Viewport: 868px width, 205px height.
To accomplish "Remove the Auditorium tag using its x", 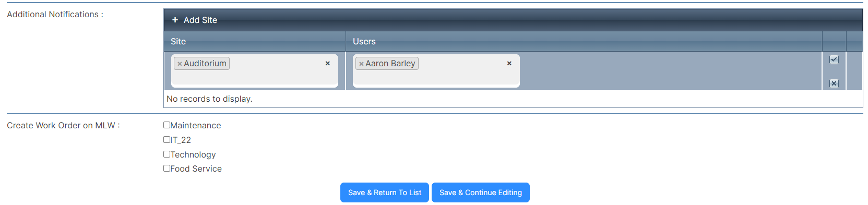I will coord(180,64).
